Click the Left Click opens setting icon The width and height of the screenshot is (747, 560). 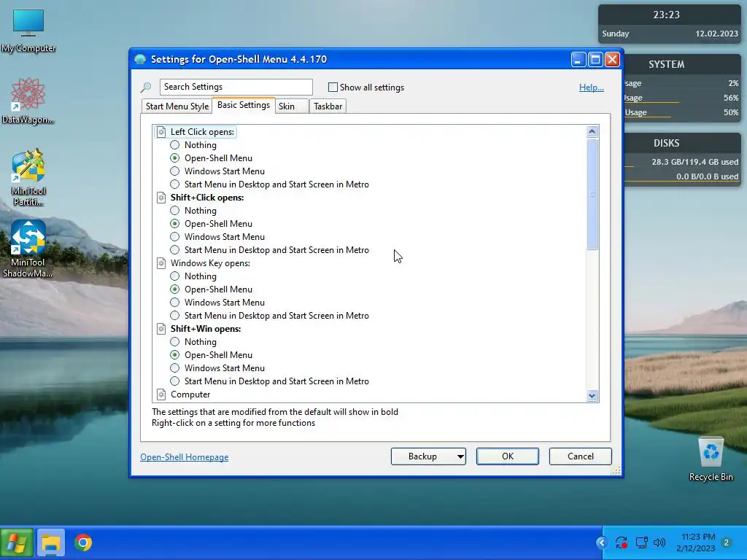(x=161, y=132)
